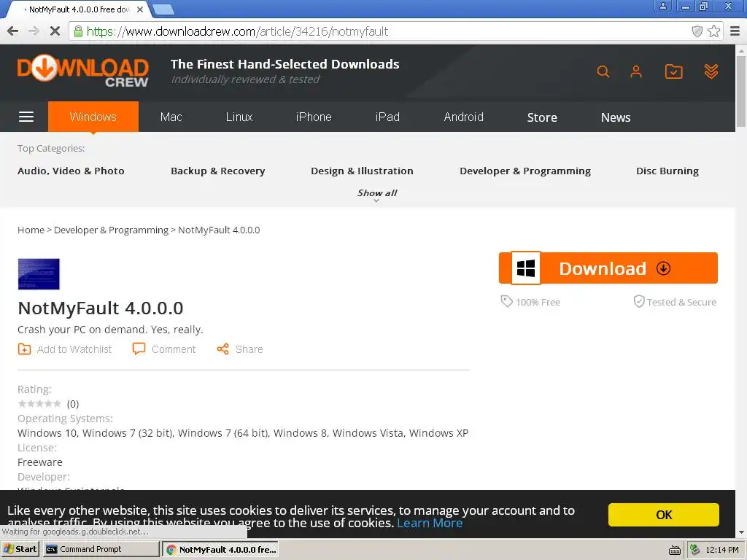Click the network icon in system tray

(695, 550)
